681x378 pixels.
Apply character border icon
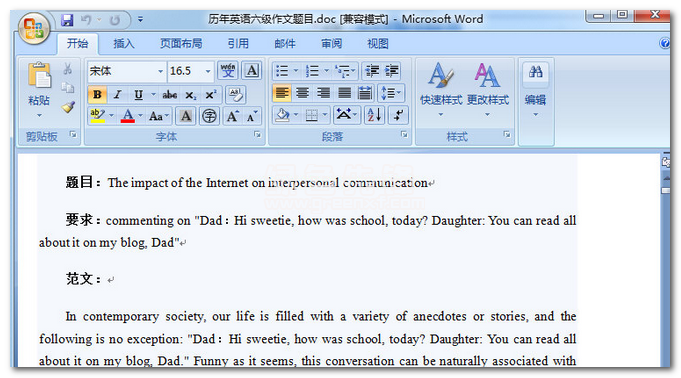[252, 70]
